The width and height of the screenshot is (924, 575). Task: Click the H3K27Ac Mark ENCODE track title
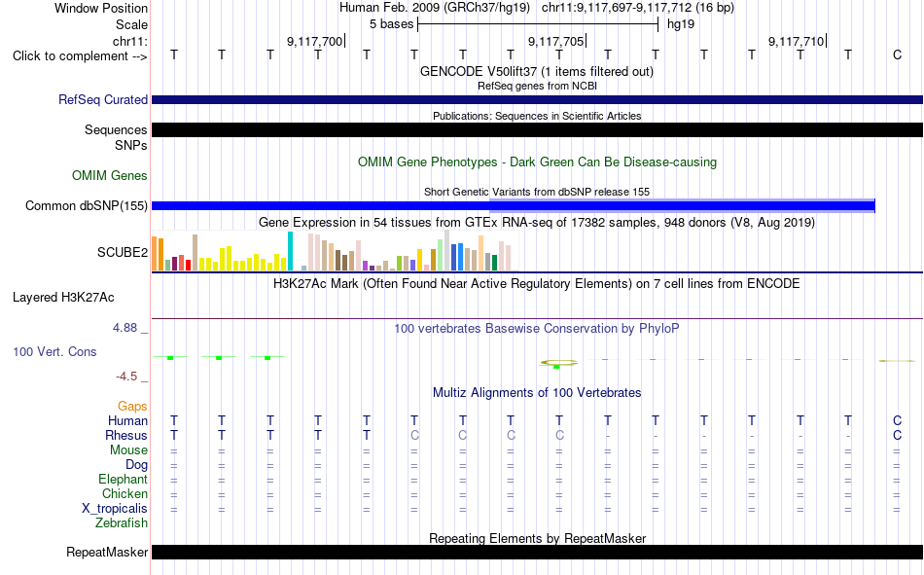537,284
